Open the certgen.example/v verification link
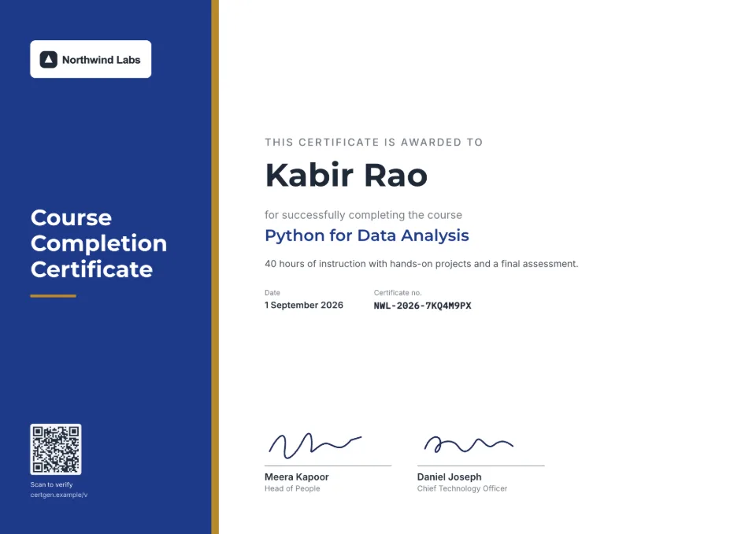 59,495
